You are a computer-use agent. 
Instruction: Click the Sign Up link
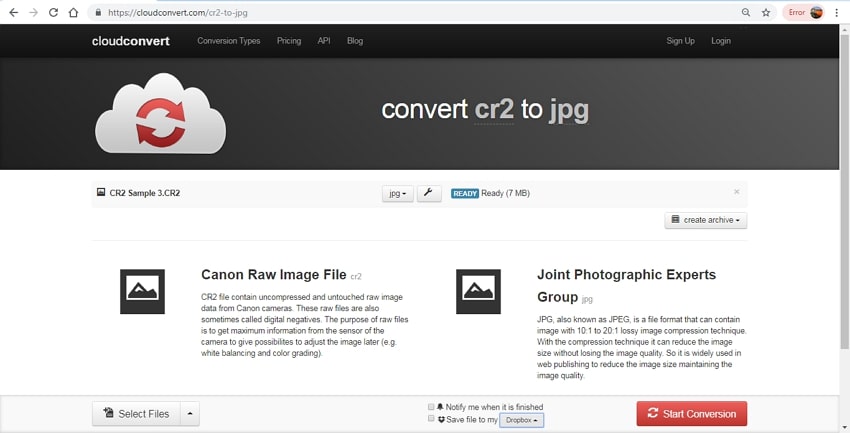[x=680, y=41]
